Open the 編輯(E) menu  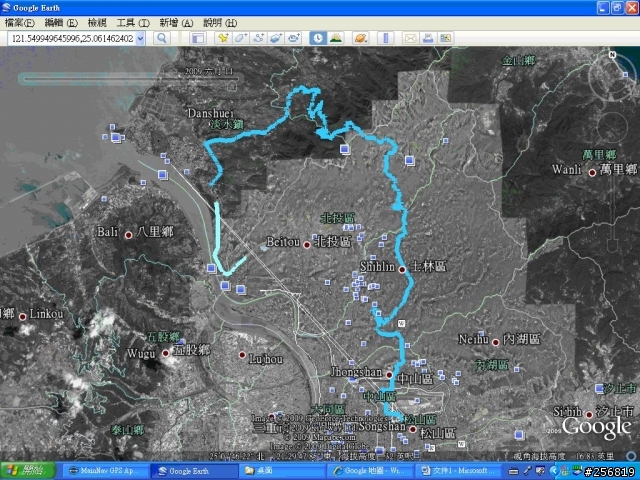(61, 23)
